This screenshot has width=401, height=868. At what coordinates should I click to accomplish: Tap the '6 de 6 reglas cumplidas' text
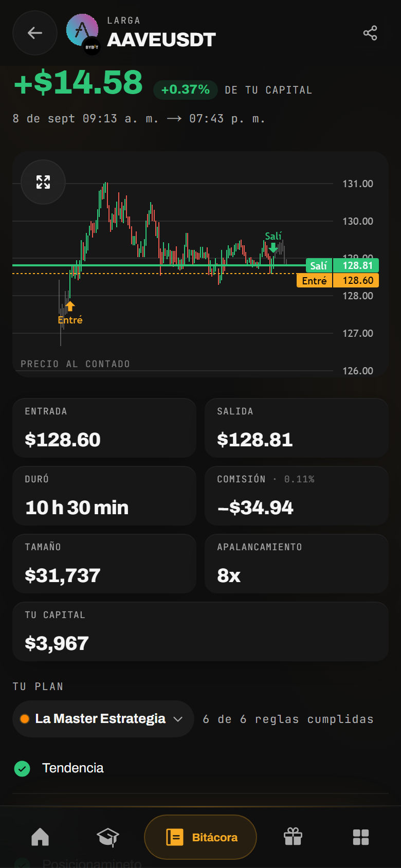pos(288,719)
